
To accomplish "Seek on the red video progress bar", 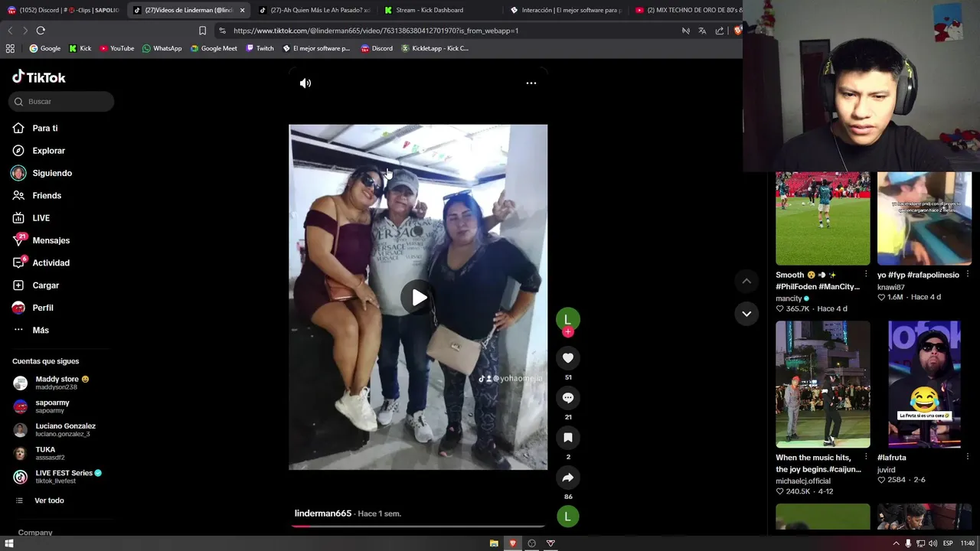I will tap(418, 526).
